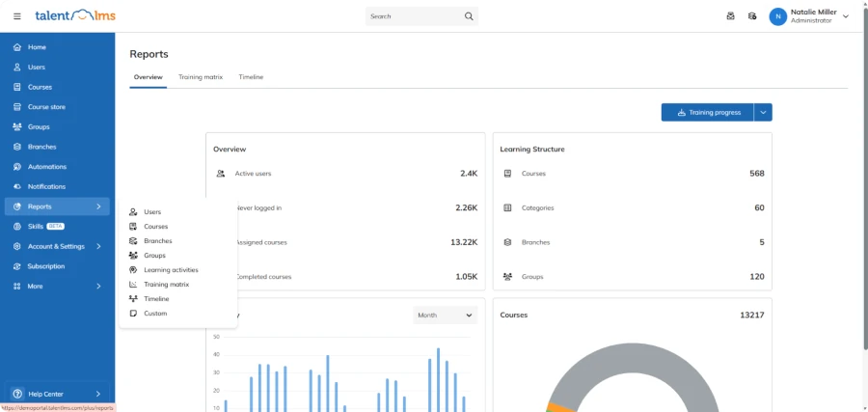This screenshot has width=868, height=412.
Task: Click inside the Search input field
Action: 415,16
